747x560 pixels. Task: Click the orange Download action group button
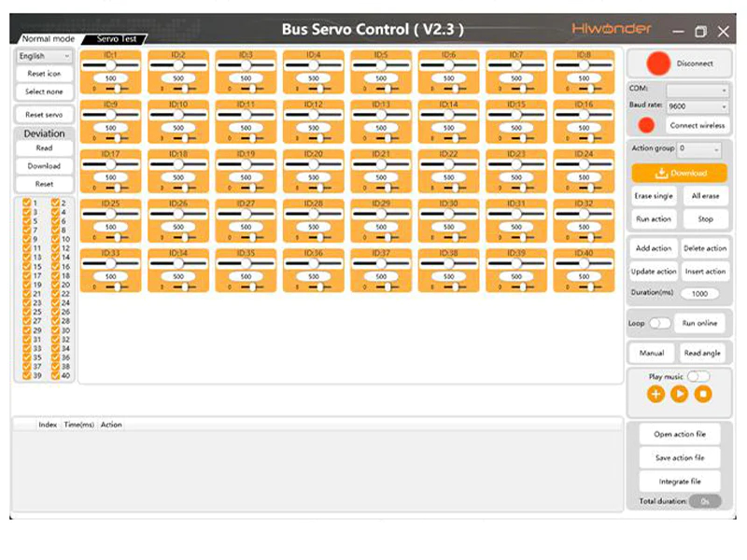click(x=679, y=173)
